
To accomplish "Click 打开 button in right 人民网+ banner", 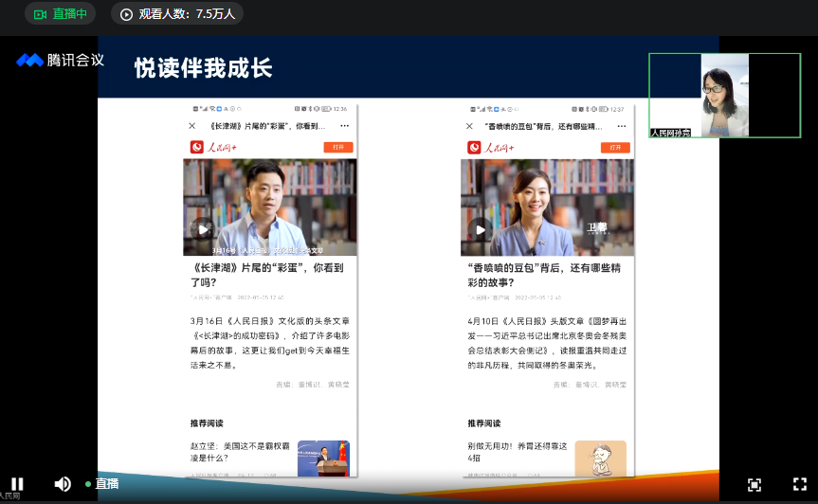I will pos(615,148).
